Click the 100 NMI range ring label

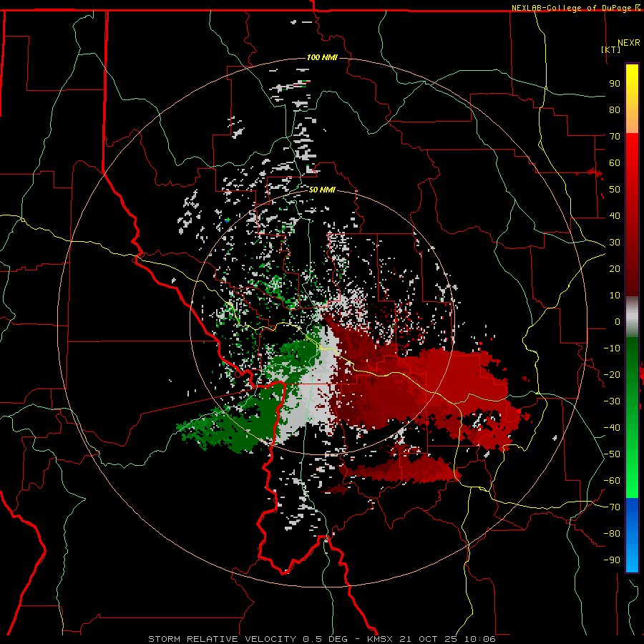[321, 57]
